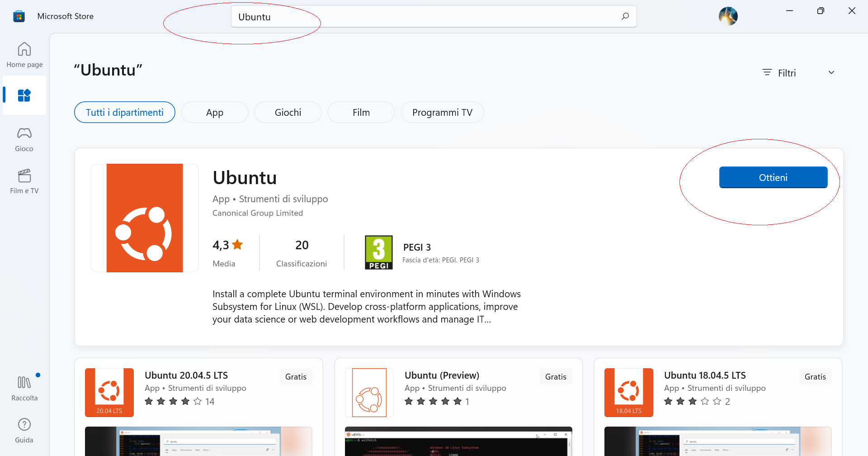Open the Ubuntu 18.04.5 LTS title
Image resolution: width=868 pixels, height=456 pixels.
point(705,375)
